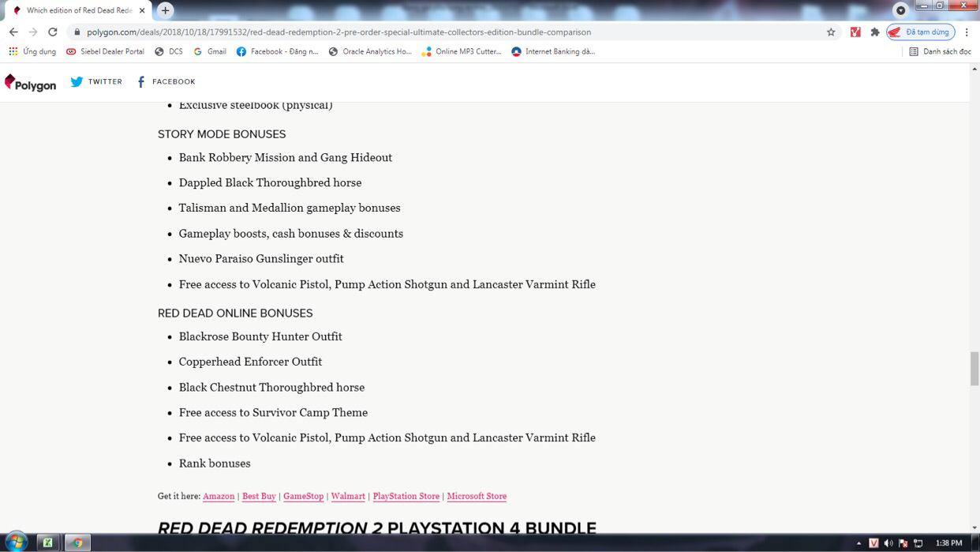This screenshot has width=980, height=552.
Task: Follow Polygon's Twitter link
Action: (96, 82)
